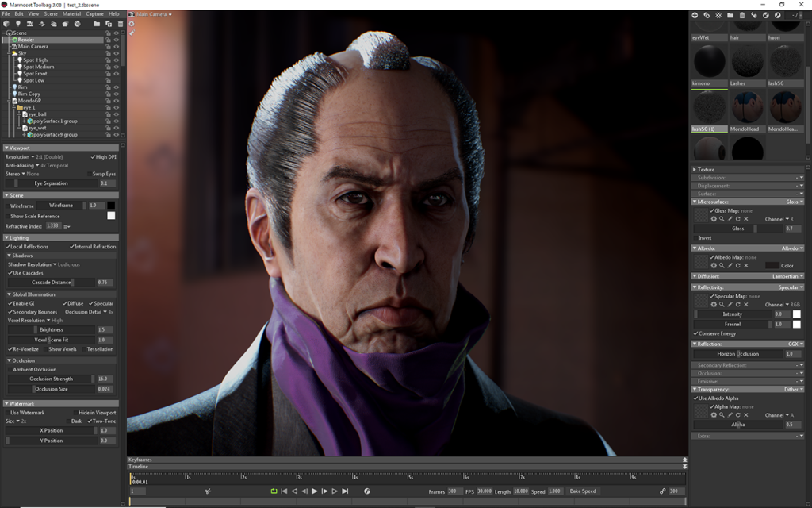Click the rocket icon in the viewport corner
The height and width of the screenshot is (508, 812).
[132, 33]
